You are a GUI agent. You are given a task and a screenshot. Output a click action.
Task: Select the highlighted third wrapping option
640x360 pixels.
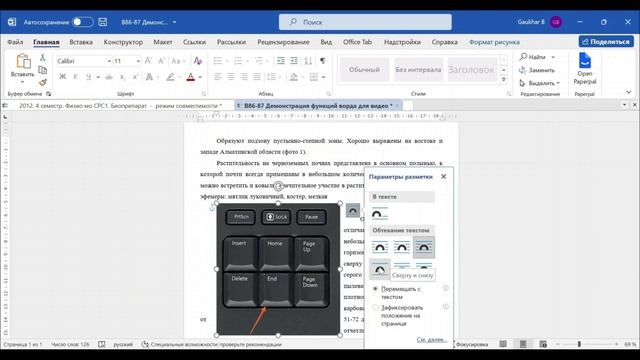[x=424, y=247]
